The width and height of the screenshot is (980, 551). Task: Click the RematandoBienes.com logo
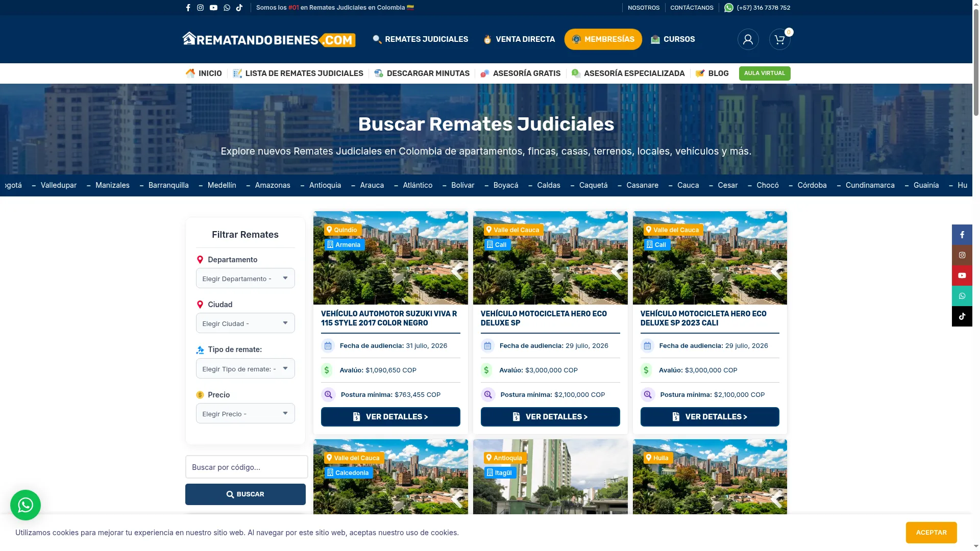pyautogui.click(x=269, y=39)
